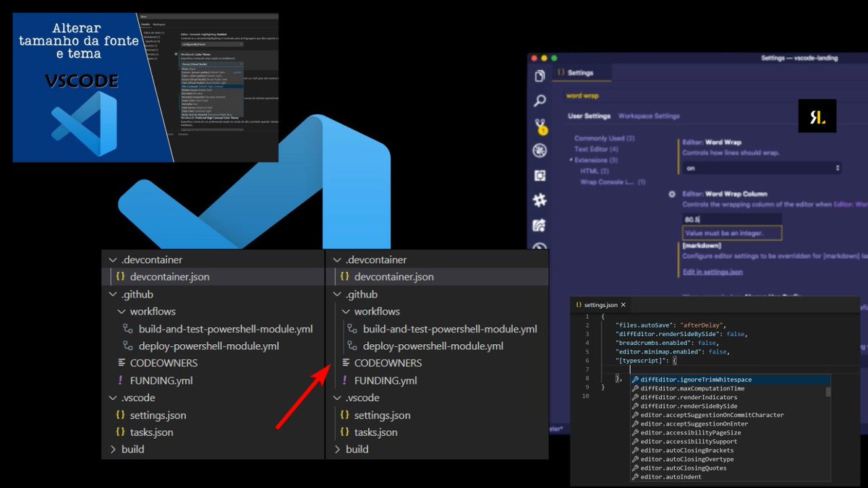Click the gear beside Word Wrap Column setting

[x=672, y=194]
